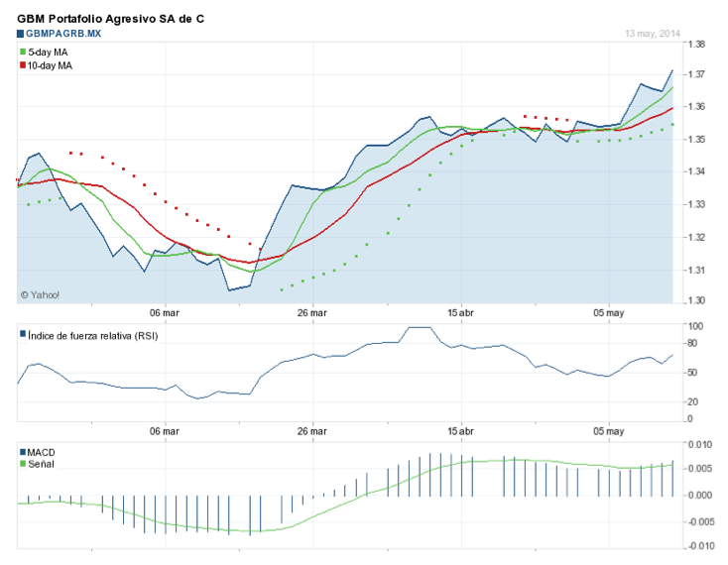Click the blue GBMPAGRB.MX legend square
Image resolution: width=728 pixels, height=565 pixels.
pos(20,34)
